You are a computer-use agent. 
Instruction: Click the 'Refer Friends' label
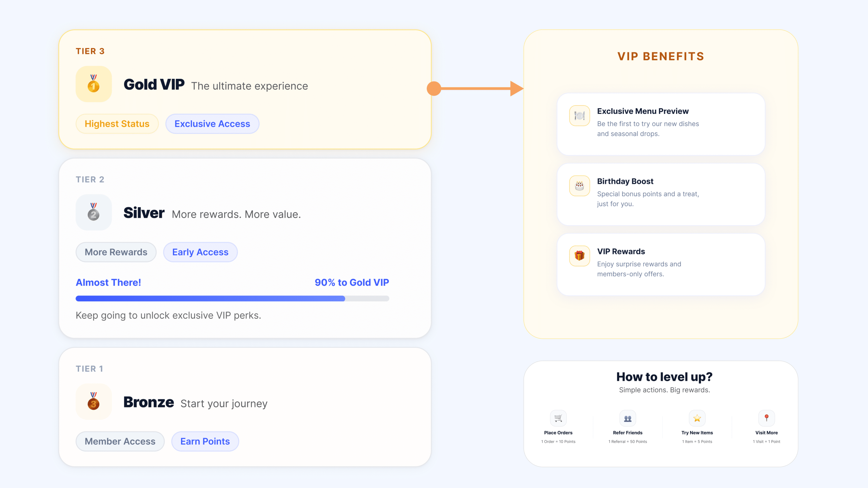tap(628, 432)
